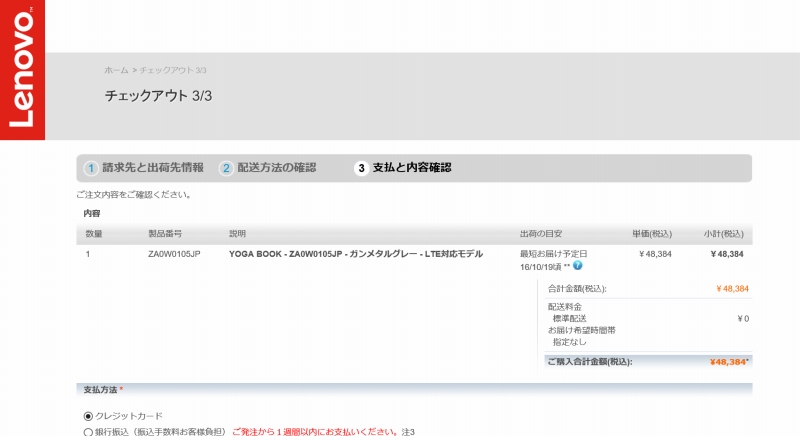Open the ホーム breadcrumb link
Screen dimensions: 800x436
point(116,70)
